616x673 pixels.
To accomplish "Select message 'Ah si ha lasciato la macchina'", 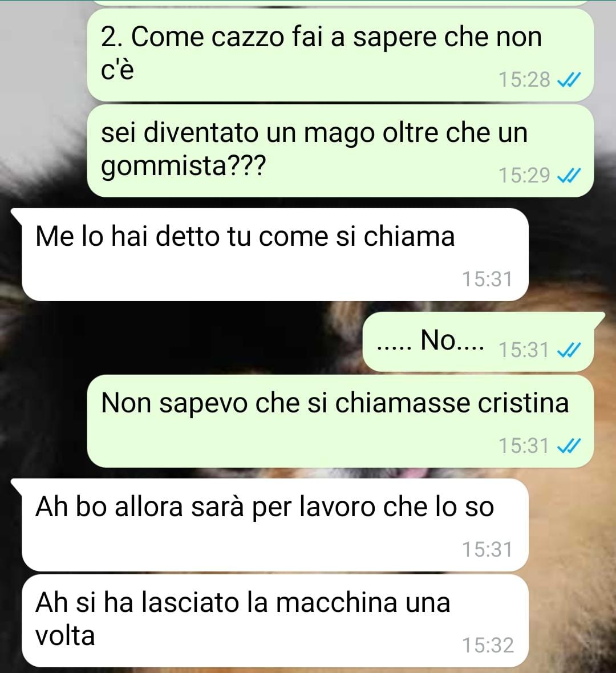I will pos(275,621).
